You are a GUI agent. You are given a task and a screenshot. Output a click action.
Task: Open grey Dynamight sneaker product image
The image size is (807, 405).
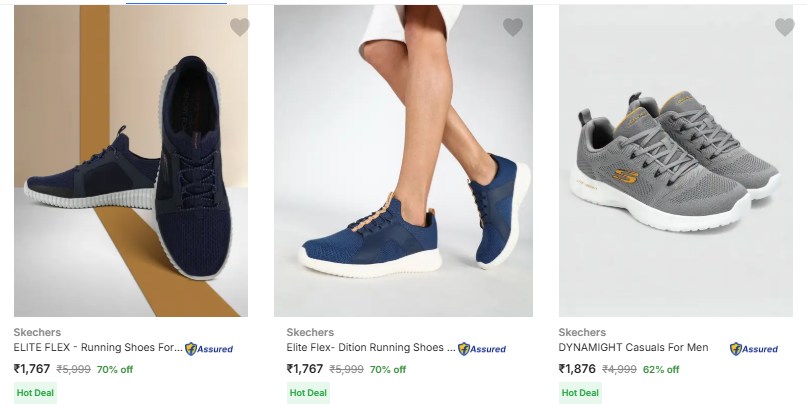tap(676, 165)
